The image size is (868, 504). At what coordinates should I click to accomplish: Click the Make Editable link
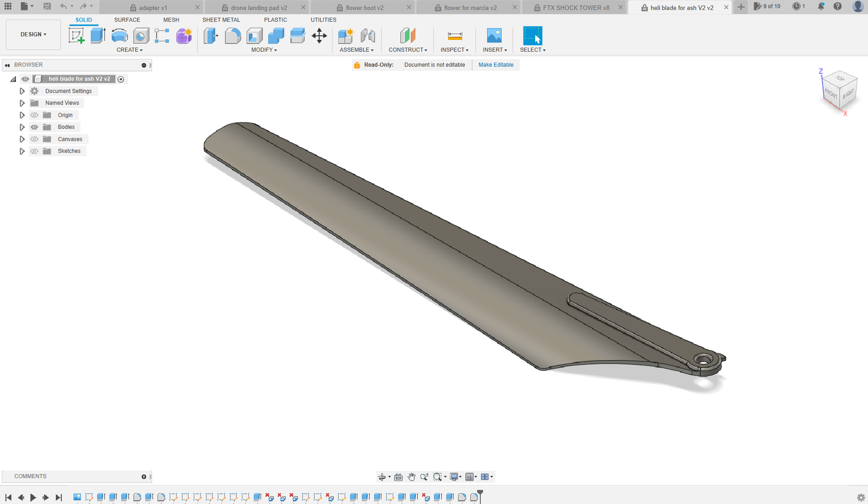(496, 65)
